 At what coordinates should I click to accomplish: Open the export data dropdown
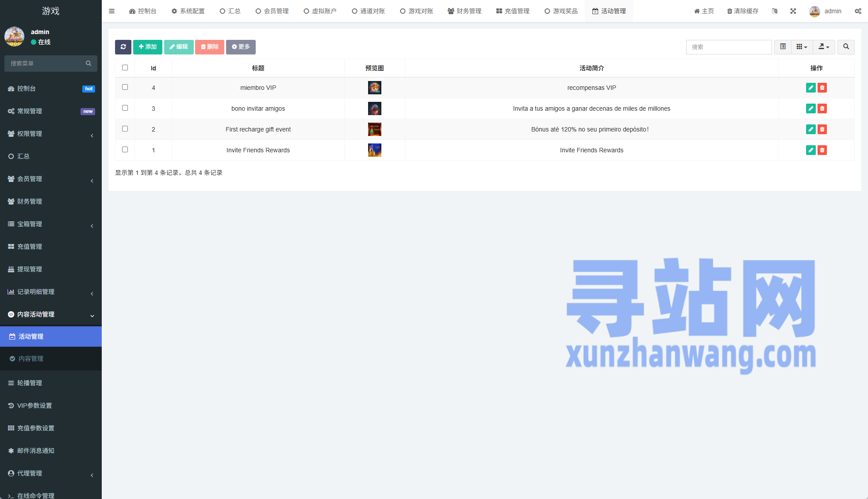pos(824,47)
